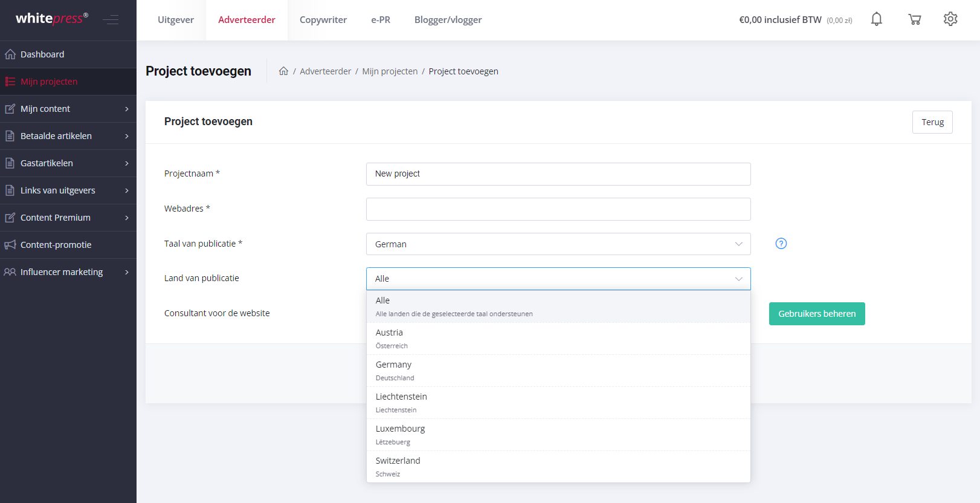The image size is (980, 503).
Task: Open Content-promotie sidebar item
Action: tap(68, 245)
